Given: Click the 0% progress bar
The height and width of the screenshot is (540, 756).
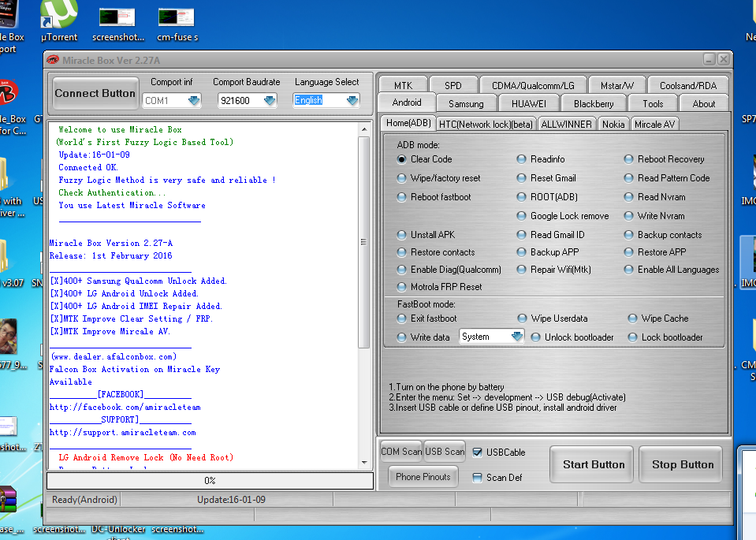Looking at the screenshot, I should [x=210, y=481].
